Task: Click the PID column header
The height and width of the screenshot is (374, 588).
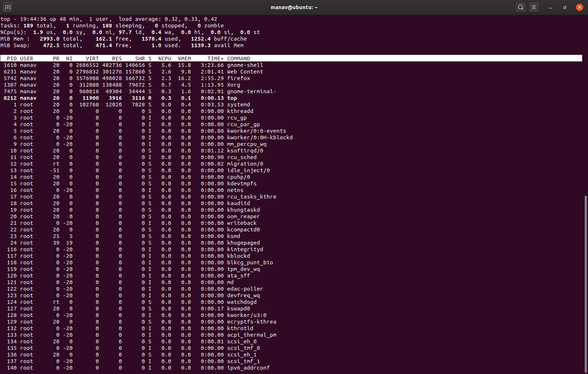Action: [x=12, y=58]
